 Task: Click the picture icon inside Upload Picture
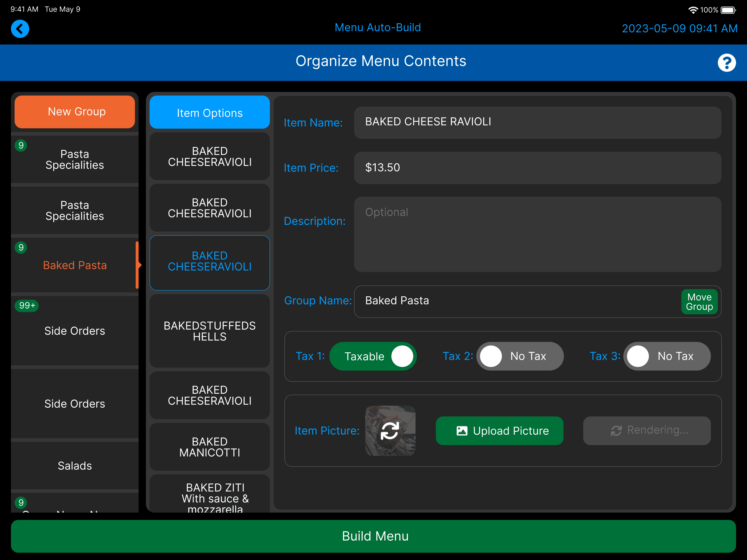pos(462,431)
